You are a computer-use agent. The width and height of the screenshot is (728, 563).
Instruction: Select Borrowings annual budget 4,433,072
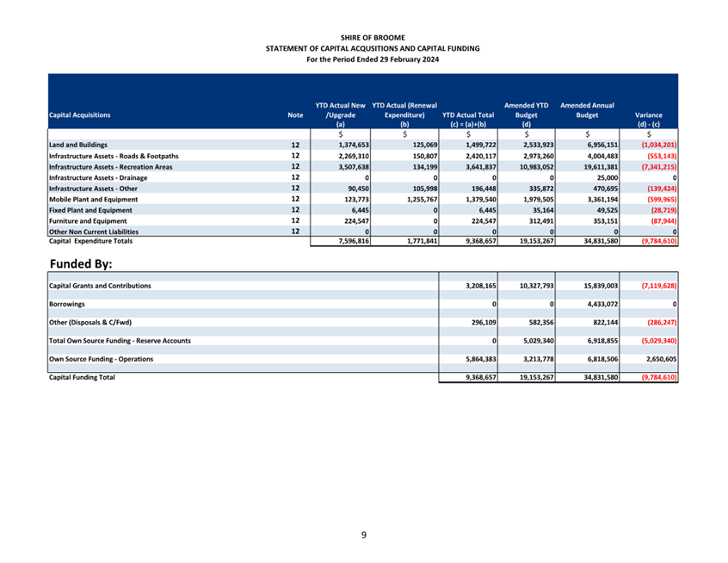[x=602, y=304]
